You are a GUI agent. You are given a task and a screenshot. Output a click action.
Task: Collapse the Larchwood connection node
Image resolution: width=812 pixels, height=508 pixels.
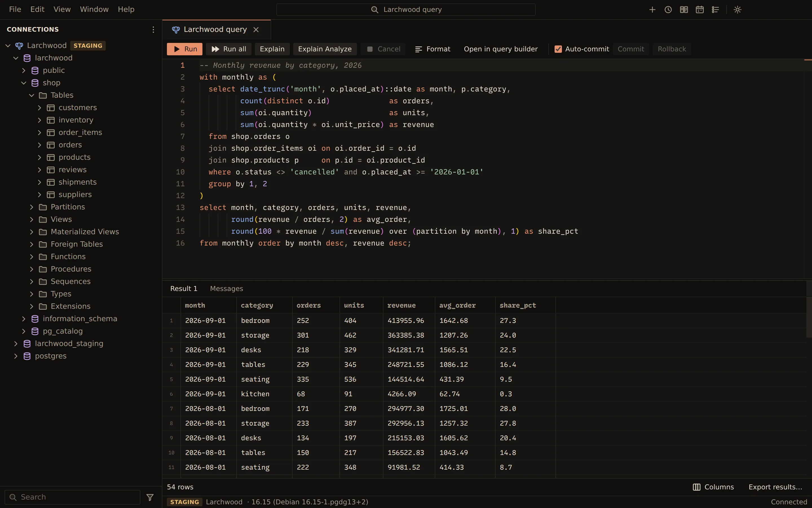(x=8, y=46)
